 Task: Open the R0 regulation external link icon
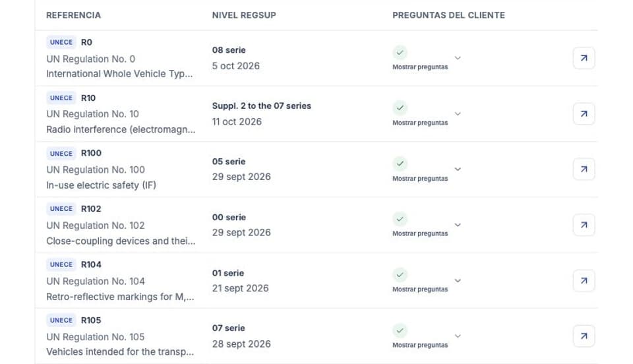[584, 58]
